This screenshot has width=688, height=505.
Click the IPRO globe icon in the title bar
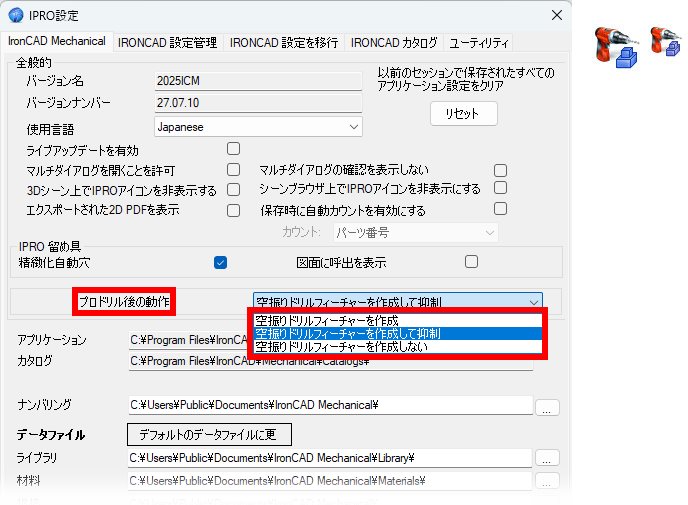tap(16, 15)
